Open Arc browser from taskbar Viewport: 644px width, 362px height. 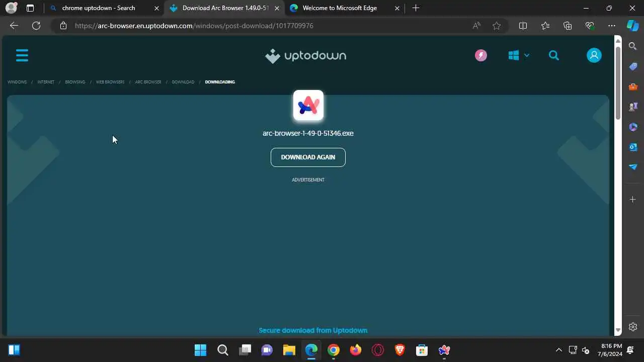click(444, 350)
